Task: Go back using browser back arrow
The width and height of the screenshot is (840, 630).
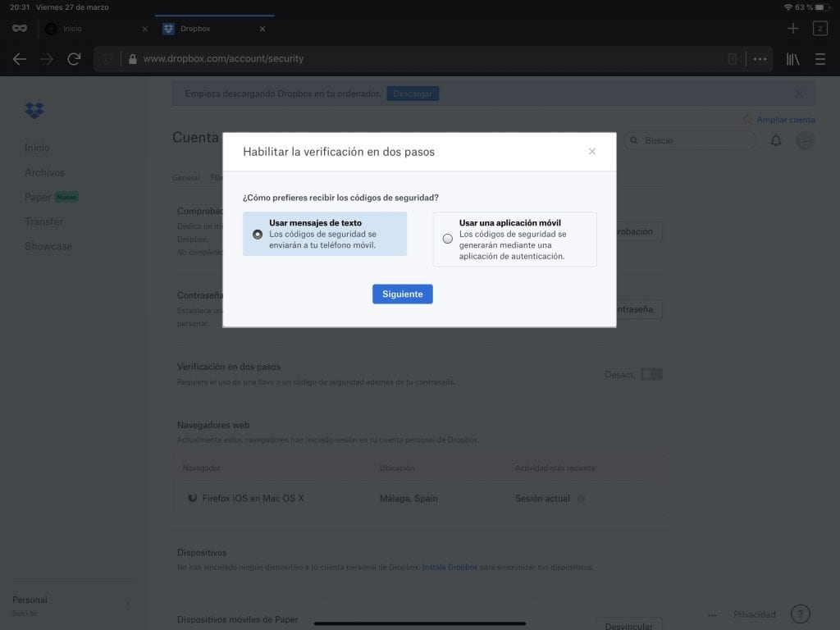Action: 20,59
